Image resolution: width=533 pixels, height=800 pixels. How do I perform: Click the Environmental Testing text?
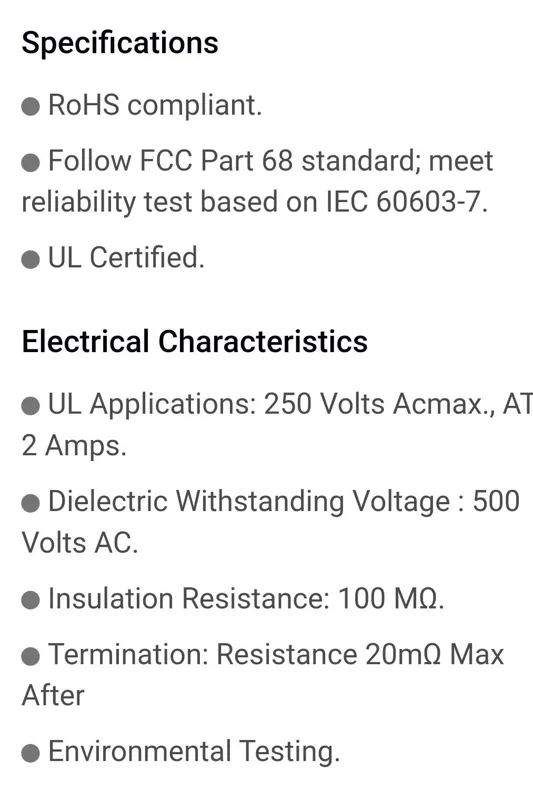tap(194, 752)
